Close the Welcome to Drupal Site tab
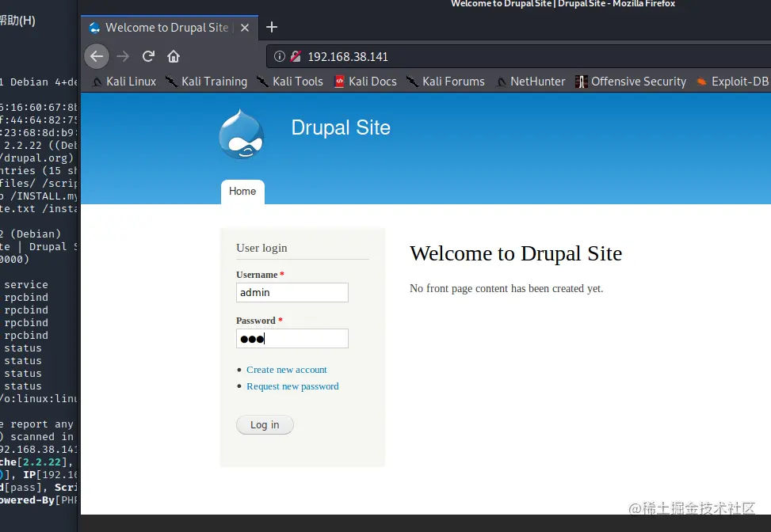 244,28
